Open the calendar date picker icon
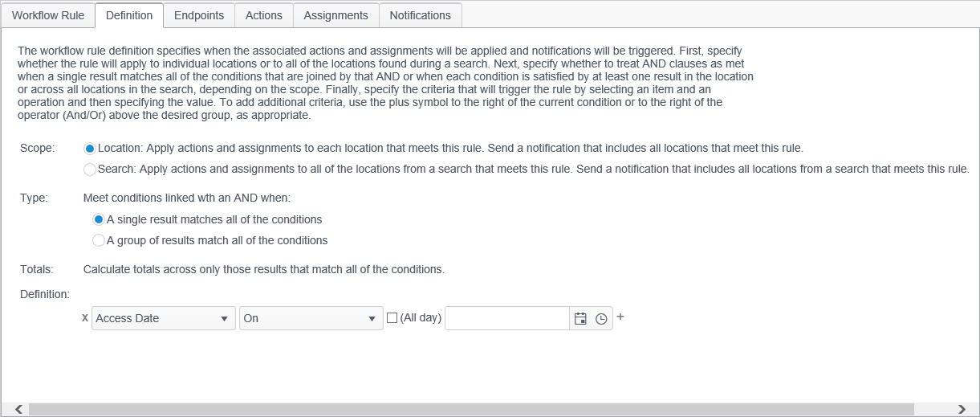Screen dimensions: 980x417 580,319
